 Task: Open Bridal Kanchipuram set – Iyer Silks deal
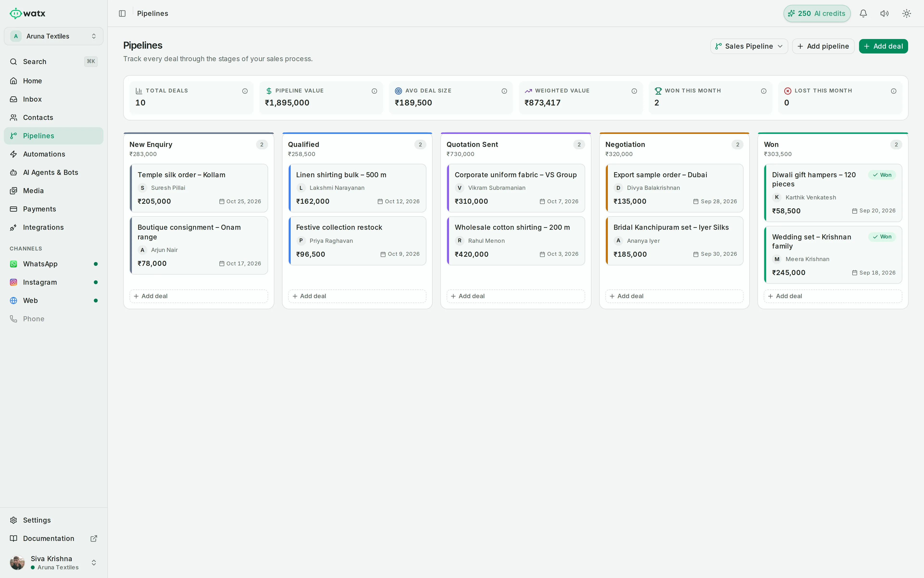674,241
